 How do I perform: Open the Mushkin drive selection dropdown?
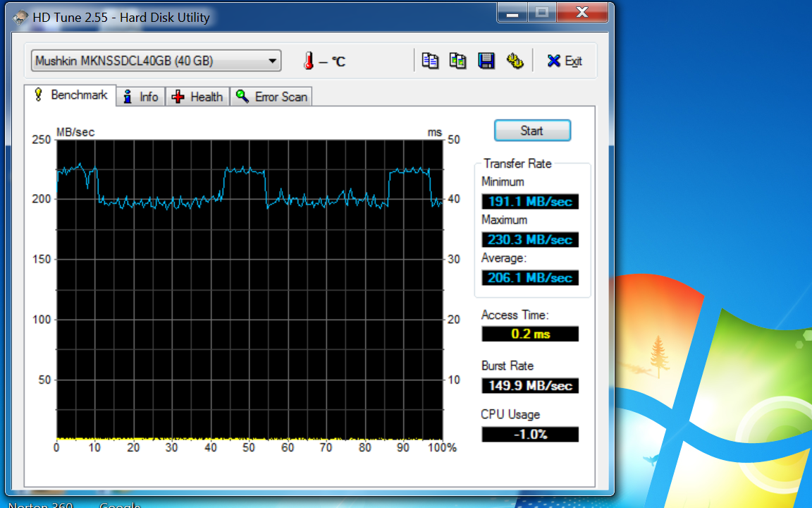156,61
